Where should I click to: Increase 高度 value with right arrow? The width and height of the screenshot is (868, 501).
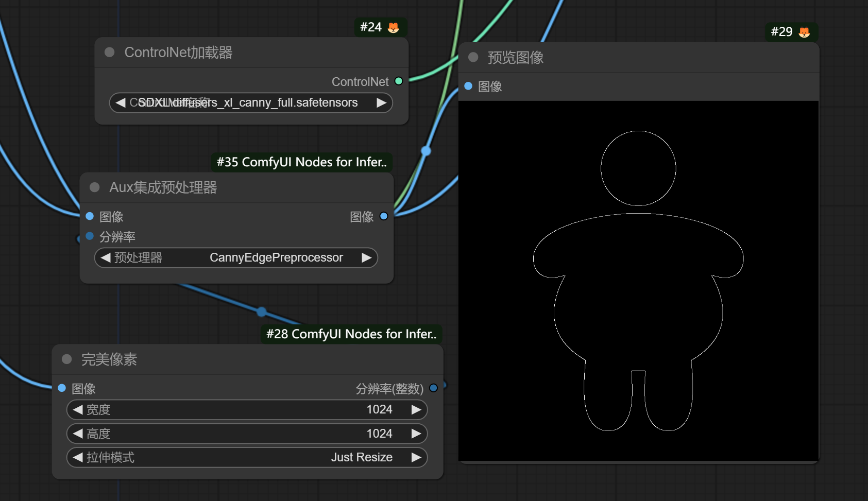click(x=416, y=434)
